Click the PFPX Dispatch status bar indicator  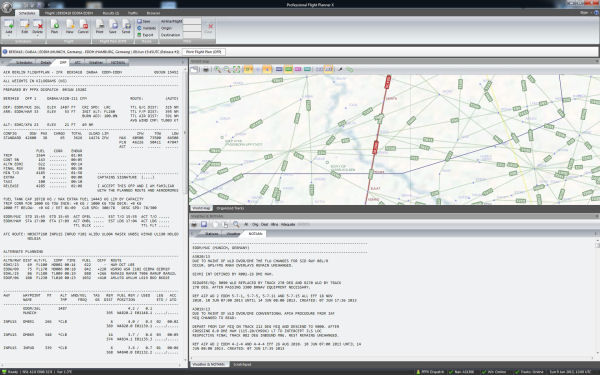(x=430, y=372)
